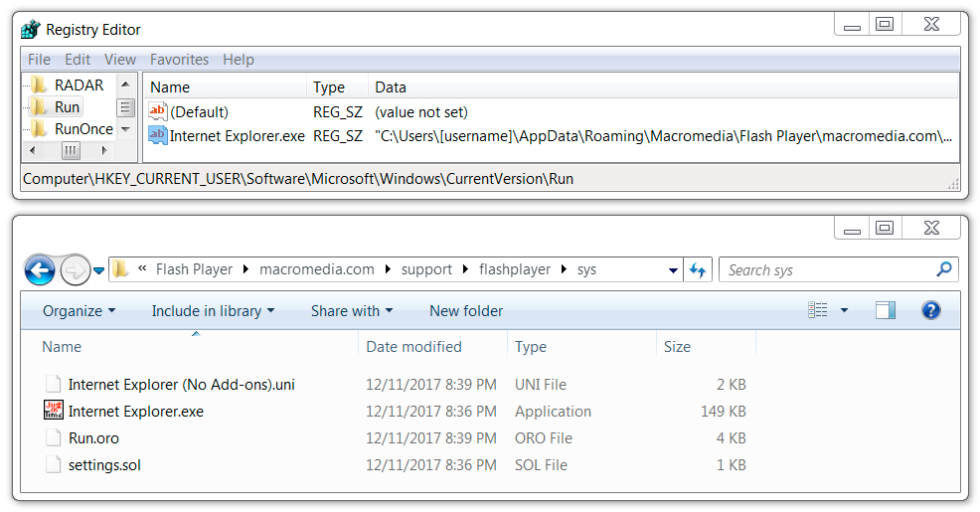Click the registry tree vertical scrollbar thumb
The image size is (980, 512).
[x=125, y=108]
